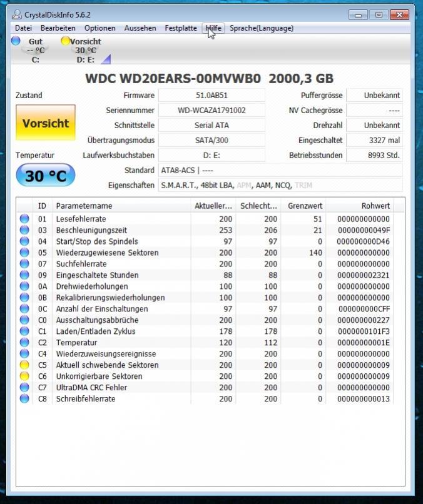
Task: Click the Seriennummer field WD-WCAZA1791002
Action: (211, 110)
